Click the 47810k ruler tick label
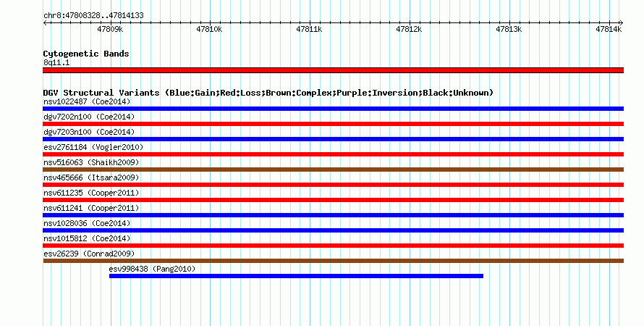 point(209,29)
